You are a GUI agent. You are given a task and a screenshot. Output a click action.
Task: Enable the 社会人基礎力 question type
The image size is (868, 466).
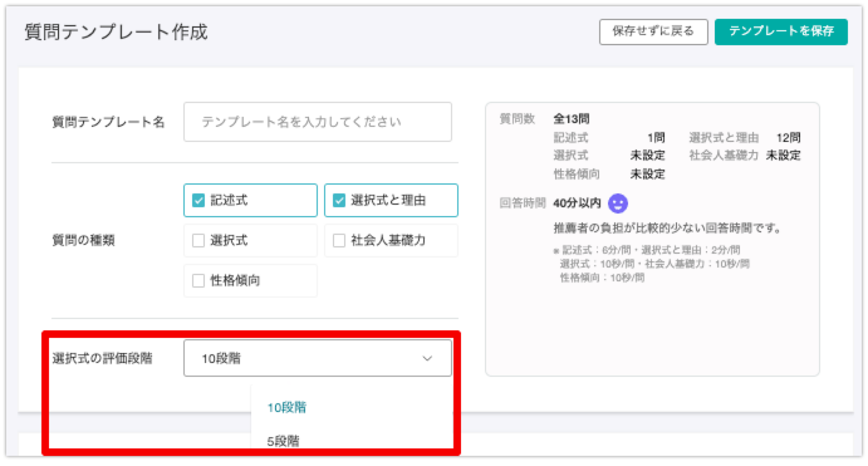[339, 241]
